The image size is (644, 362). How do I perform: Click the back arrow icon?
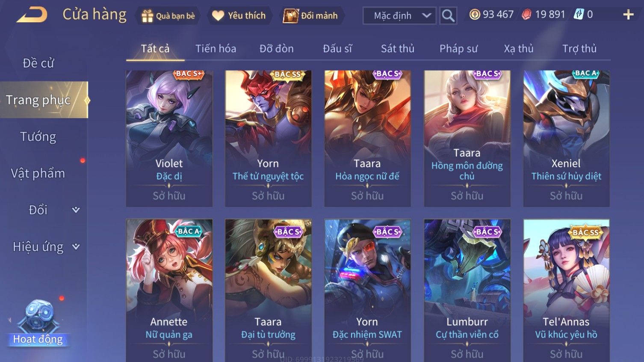pos(32,15)
